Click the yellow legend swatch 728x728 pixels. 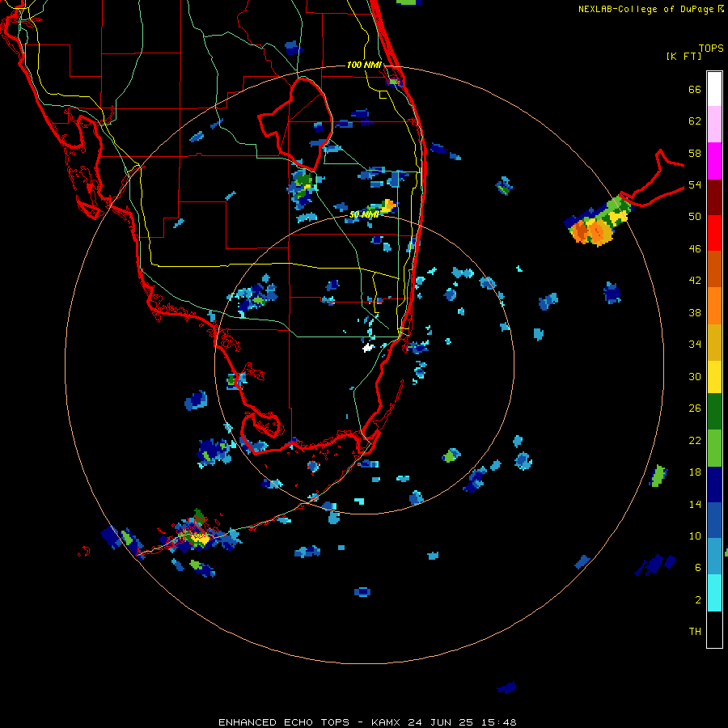[714, 377]
